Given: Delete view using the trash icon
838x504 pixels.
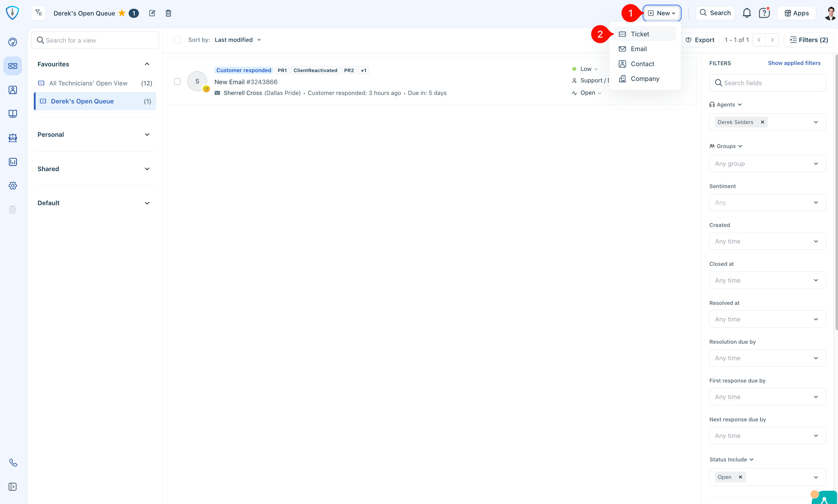Looking at the screenshot, I should click(168, 13).
